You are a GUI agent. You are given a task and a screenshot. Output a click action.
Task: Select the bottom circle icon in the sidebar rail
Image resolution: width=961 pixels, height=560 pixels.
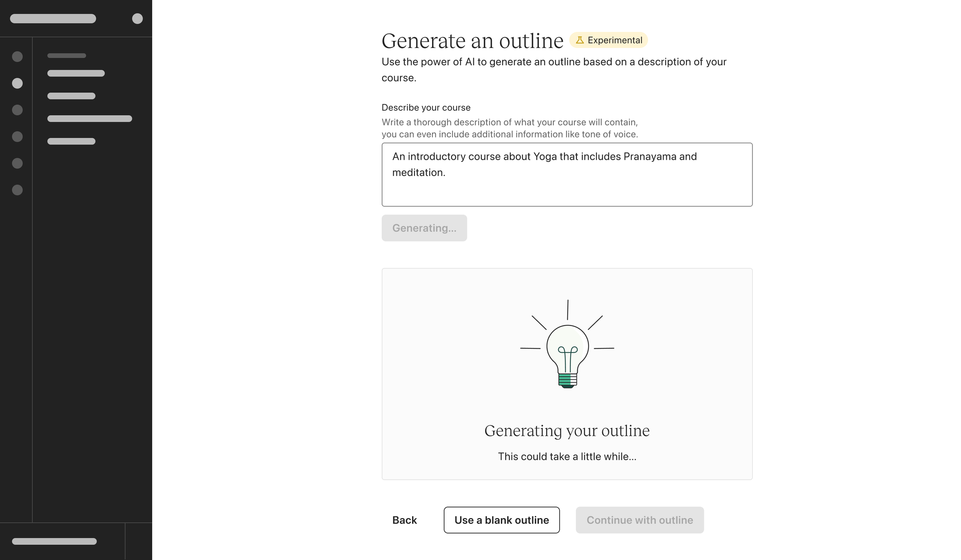(x=17, y=190)
